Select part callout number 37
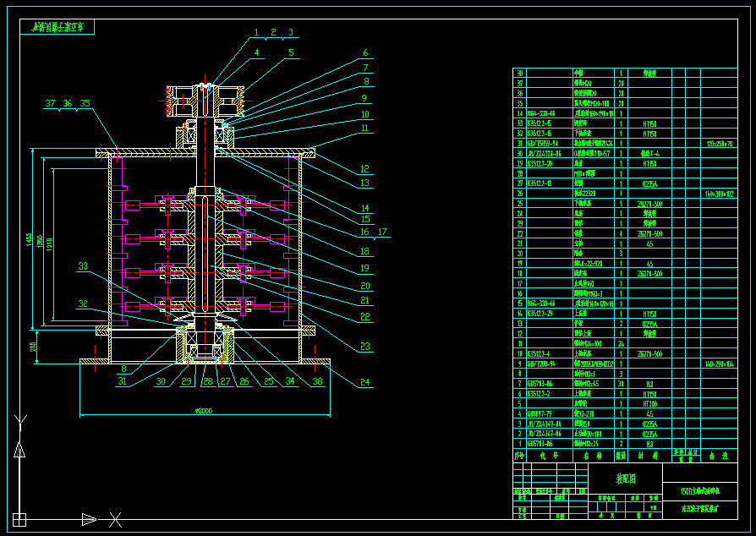 [x=50, y=103]
